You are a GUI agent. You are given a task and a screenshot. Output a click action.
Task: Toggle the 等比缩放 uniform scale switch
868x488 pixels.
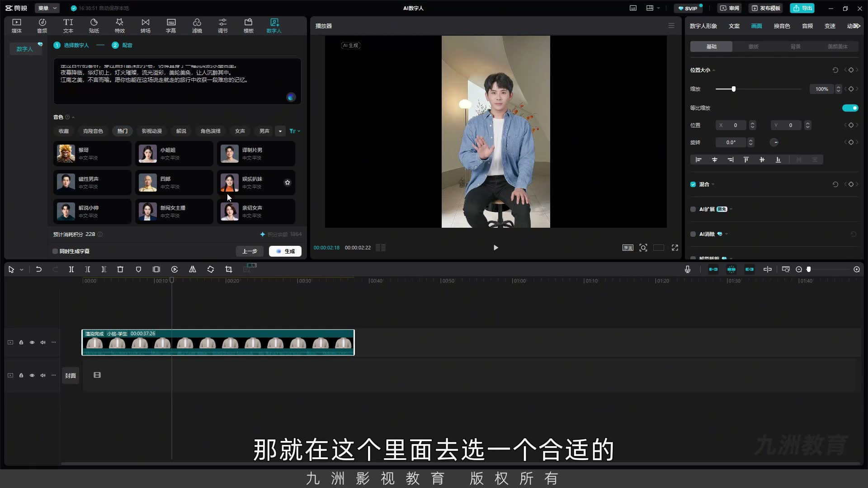coord(850,108)
